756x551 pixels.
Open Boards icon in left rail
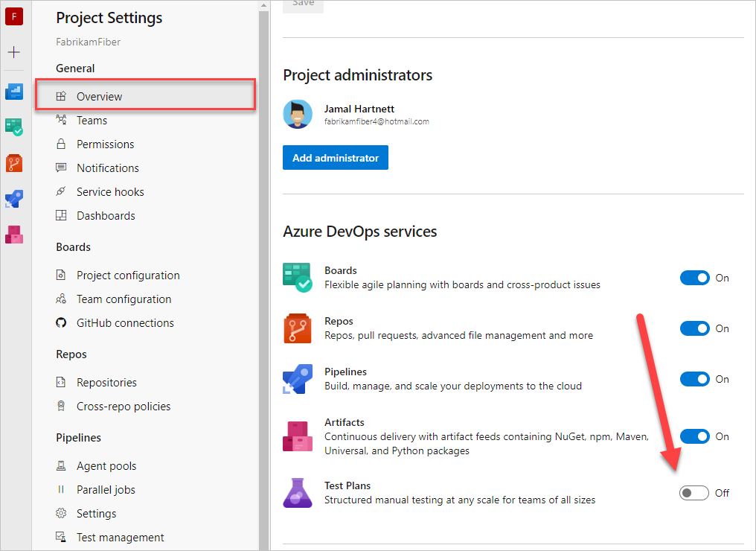pos(14,127)
